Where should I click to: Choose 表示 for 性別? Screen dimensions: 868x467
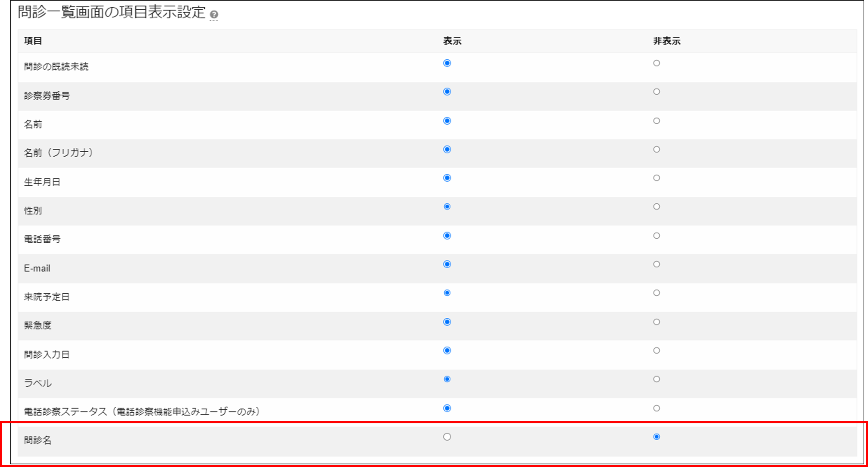coord(447,206)
